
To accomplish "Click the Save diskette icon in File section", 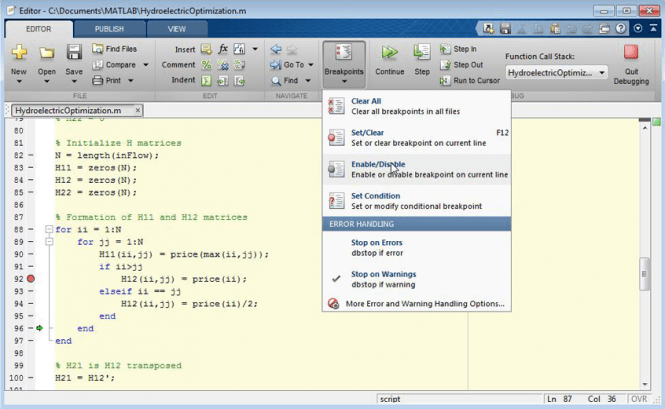I will click(74, 53).
